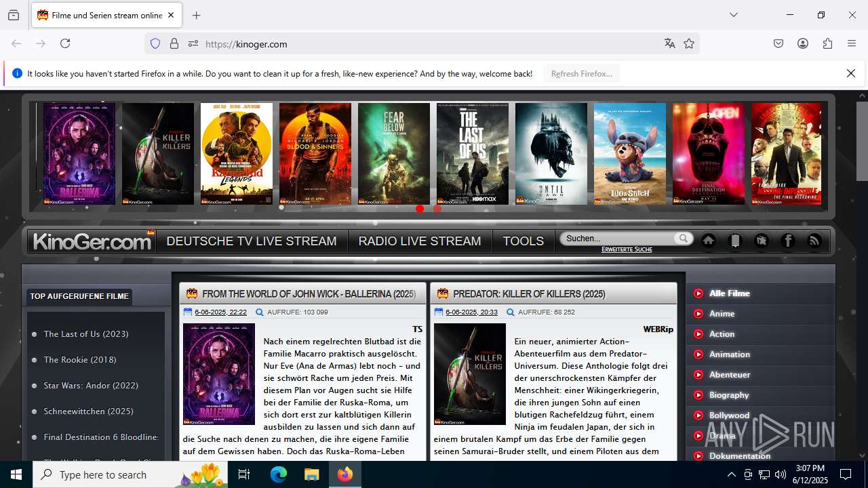The height and width of the screenshot is (488, 868).
Task: Open the list all tabs dropdown
Action: pos(733,15)
